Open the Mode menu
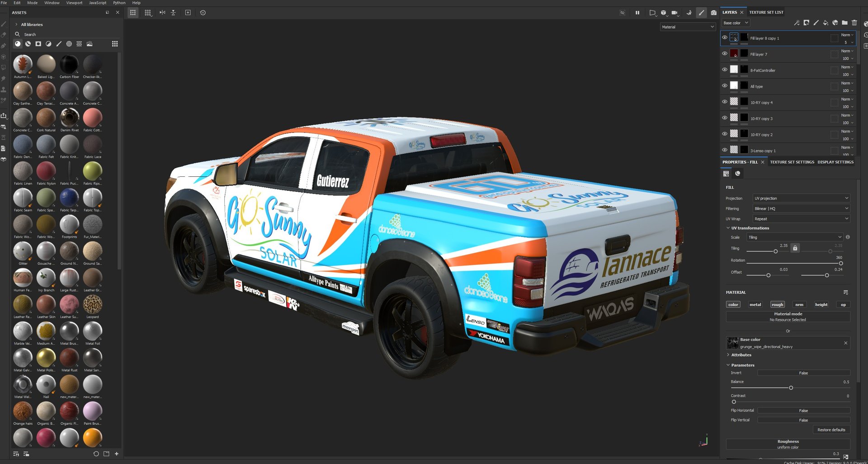 point(33,3)
